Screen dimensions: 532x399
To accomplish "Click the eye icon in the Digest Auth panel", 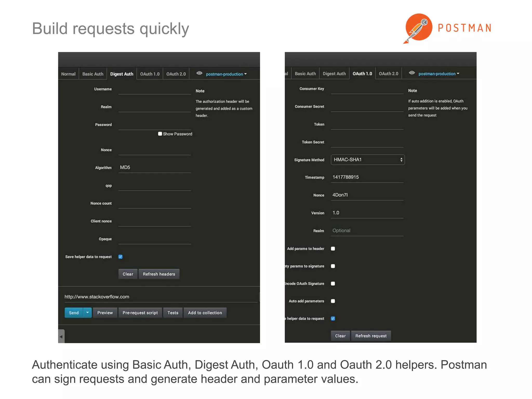I will click(199, 73).
